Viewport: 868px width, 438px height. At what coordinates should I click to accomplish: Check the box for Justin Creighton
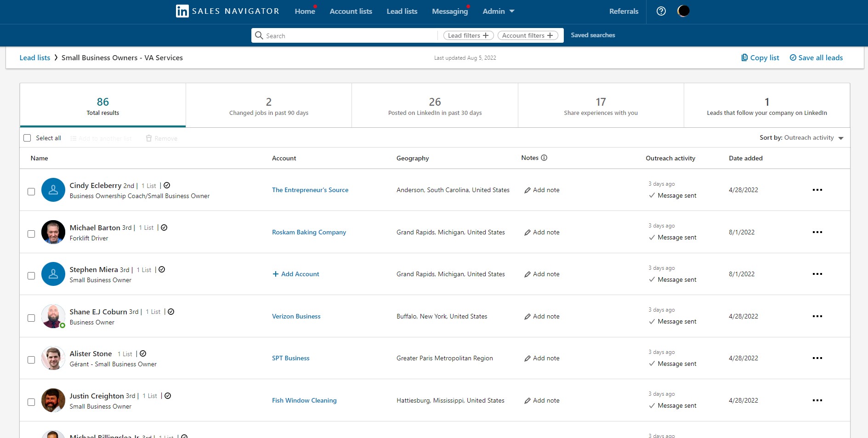pos(31,402)
